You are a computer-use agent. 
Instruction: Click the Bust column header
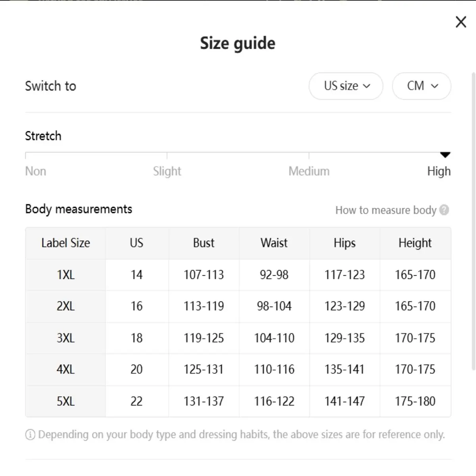pos(203,243)
